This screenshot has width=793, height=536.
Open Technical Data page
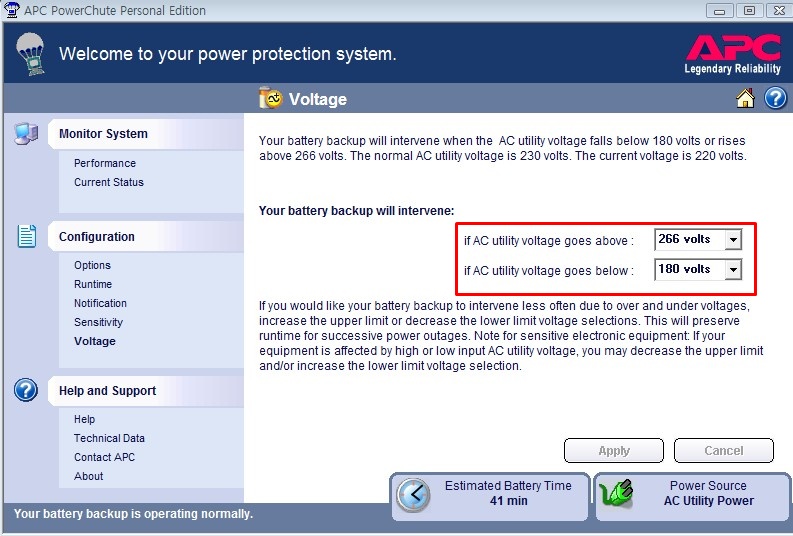pyautogui.click(x=109, y=438)
